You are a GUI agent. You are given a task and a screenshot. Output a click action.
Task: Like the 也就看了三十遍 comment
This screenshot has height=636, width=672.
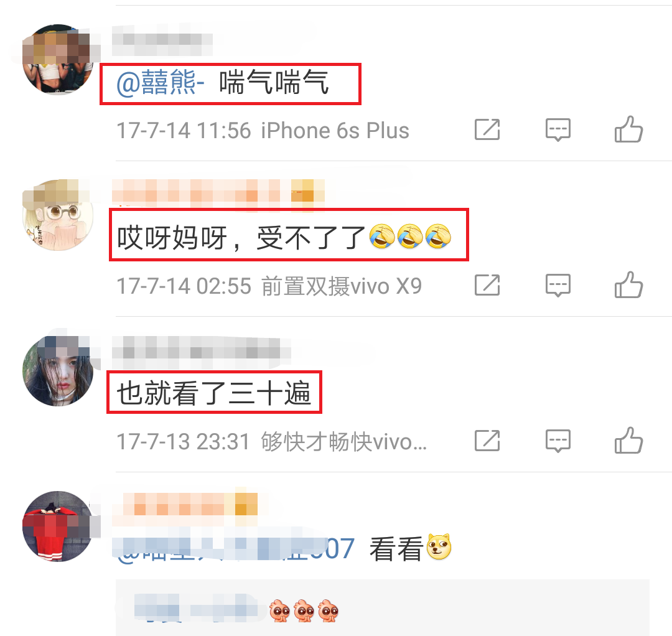[628, 440]
